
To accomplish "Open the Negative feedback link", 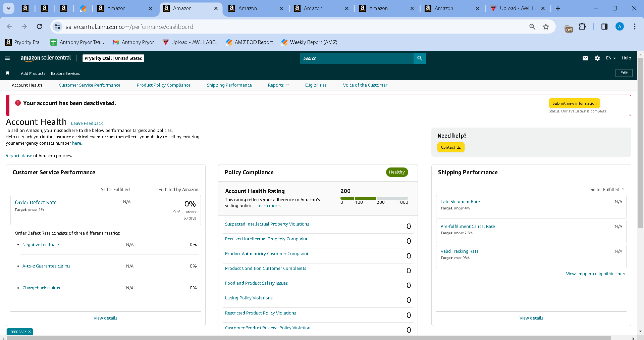I will coord(41,245).
